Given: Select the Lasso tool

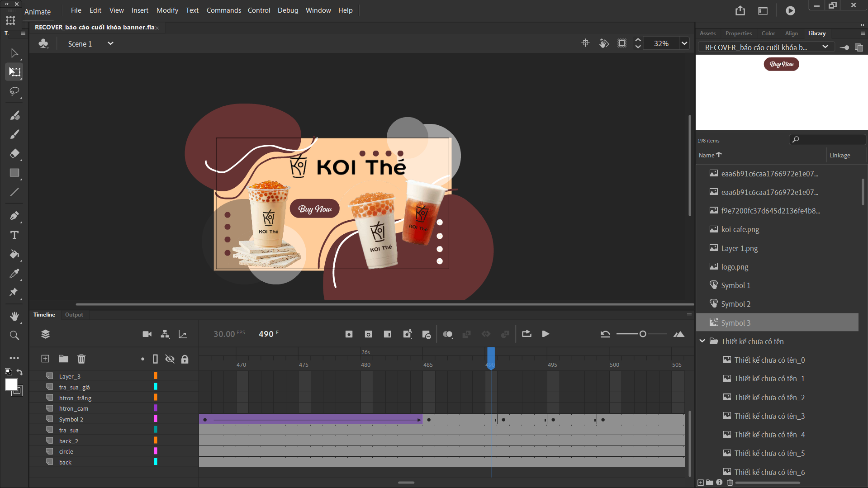Looking at the screenshot, I should coord(14,91).
